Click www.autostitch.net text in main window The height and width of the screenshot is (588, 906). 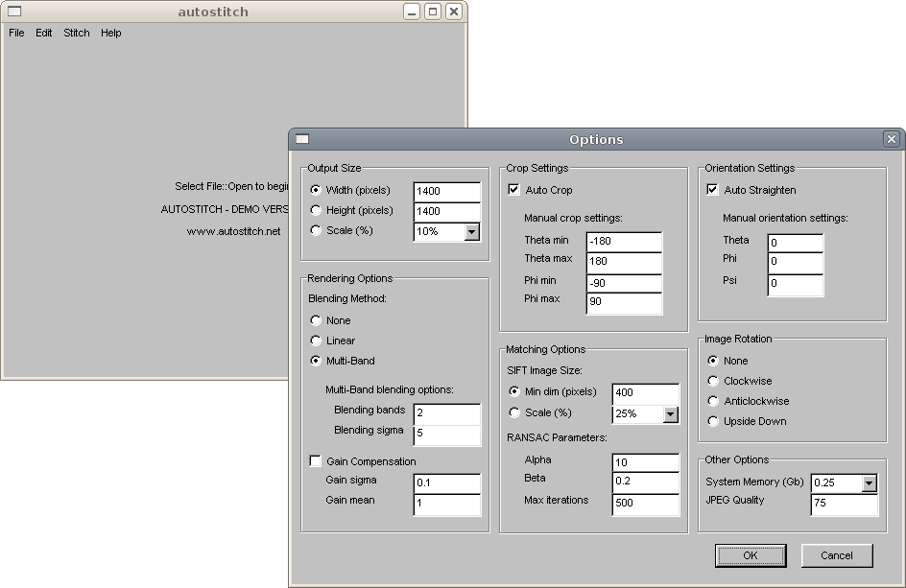point(233,231)
